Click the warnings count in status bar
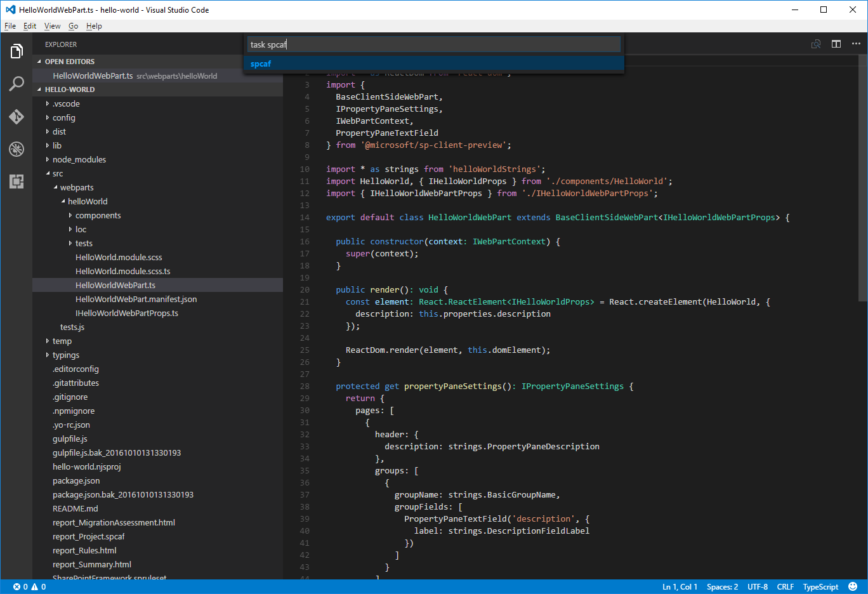 click(39, 587)
